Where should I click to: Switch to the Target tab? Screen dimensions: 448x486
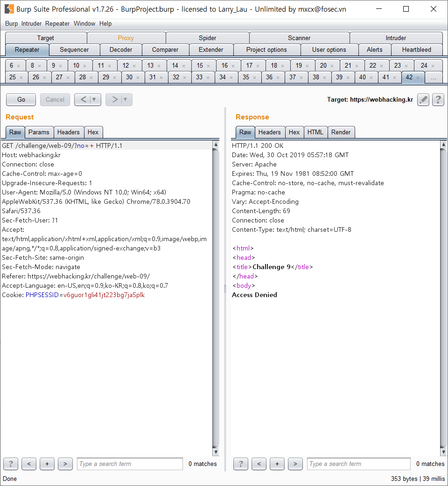pos(46,38)
